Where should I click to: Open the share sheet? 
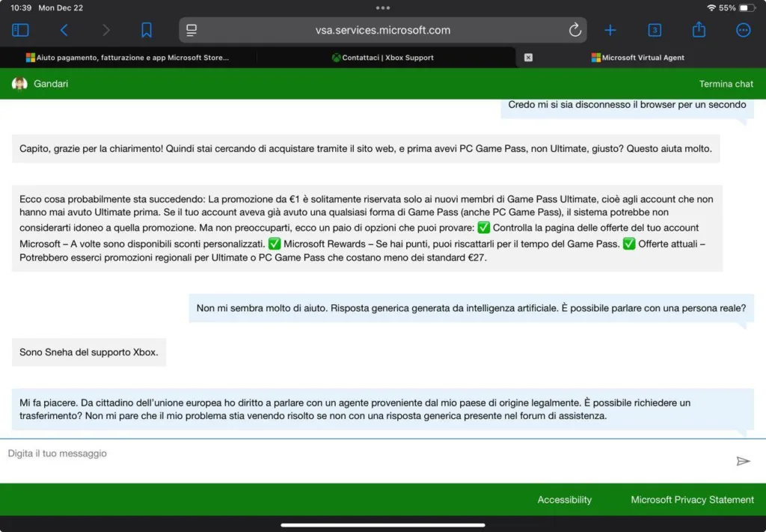tap(699, 30)
